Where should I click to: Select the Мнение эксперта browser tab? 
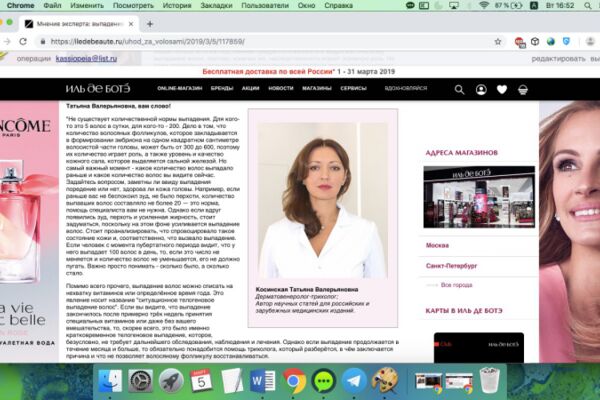coord(80,24)
